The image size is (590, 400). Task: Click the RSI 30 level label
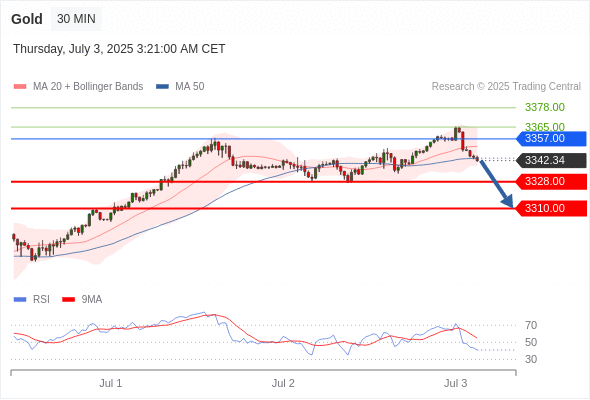coord(531,359)
